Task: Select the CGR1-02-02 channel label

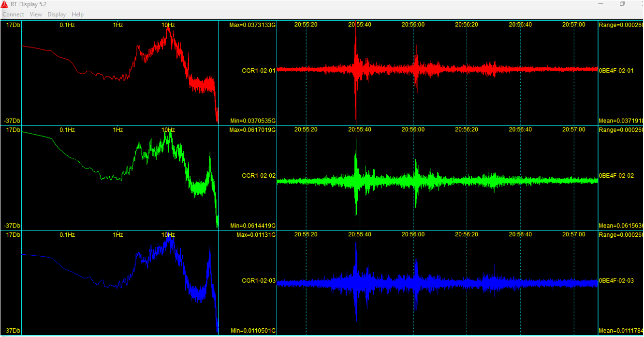Action: 259,176
